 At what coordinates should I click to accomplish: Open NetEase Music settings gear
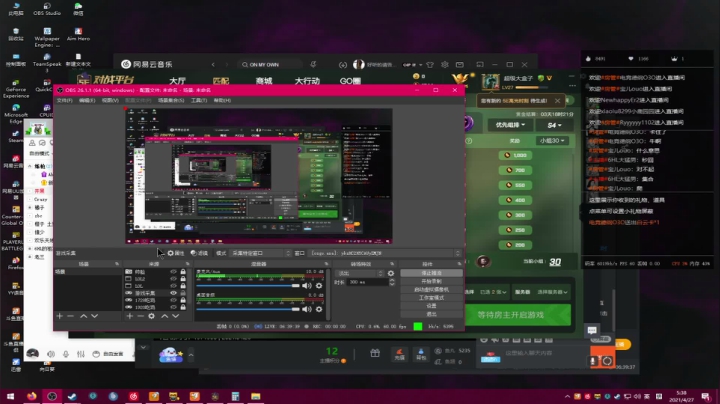point(444,65)
